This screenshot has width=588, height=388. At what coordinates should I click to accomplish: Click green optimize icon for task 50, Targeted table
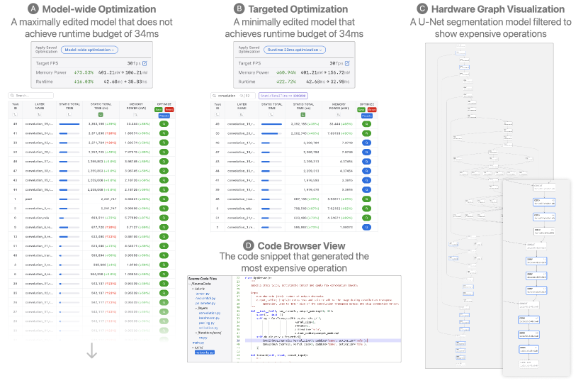point(366,133)
